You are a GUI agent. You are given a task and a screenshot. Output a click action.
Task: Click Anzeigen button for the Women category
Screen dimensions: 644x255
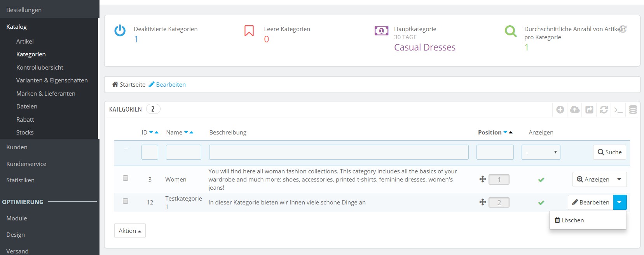[593, 179]
